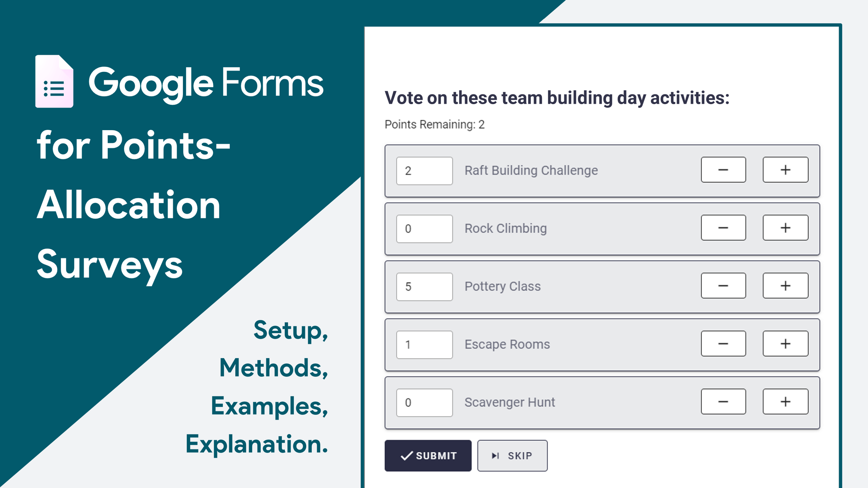The image size is (868, 488).
Task: Click the Points Remaining counter text
Action: [434, 124]
